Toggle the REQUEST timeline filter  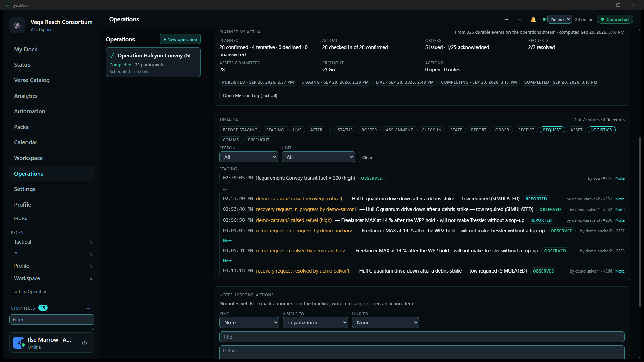552,130
